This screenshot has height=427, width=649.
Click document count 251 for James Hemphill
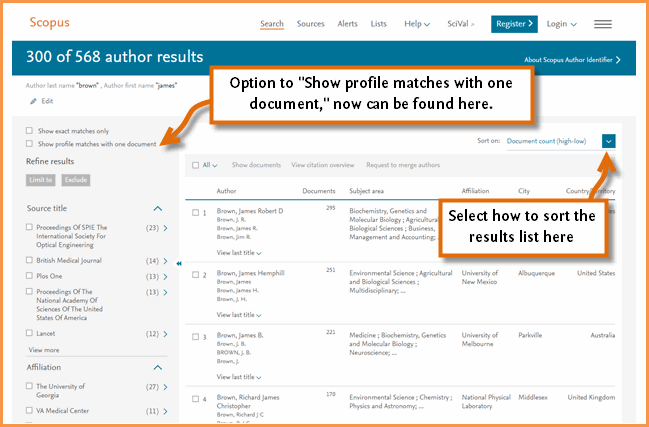pos(331,270)
